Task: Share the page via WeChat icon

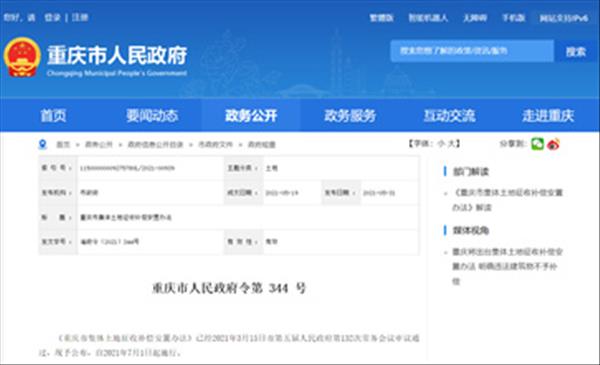Action: click(x=537, y=144)
